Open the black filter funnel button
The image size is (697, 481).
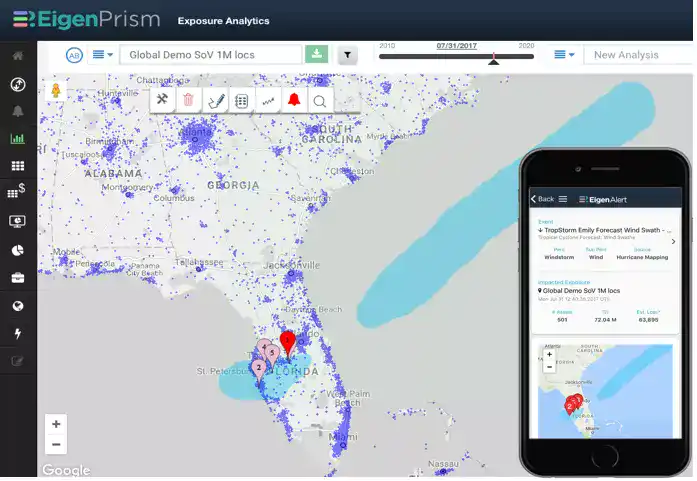(x=348, y=55)
